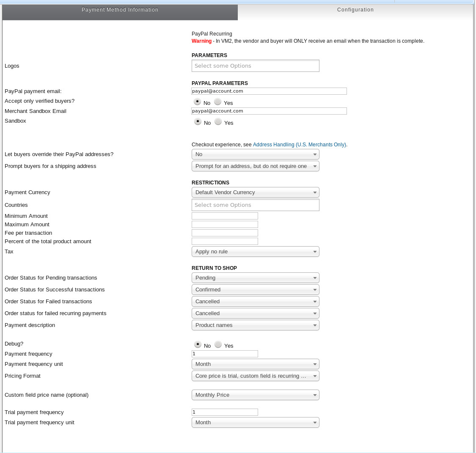Open Address Handling (U.S. Merchants Only) link
Viewport: 476px width, 453px height.
(x=299, y=145)
